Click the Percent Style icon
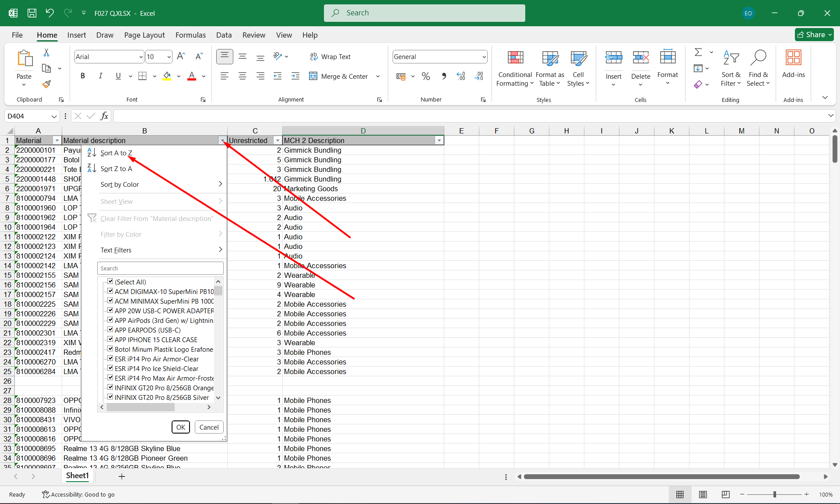This screenshot has width=840, height=504. tap(425, 76)
